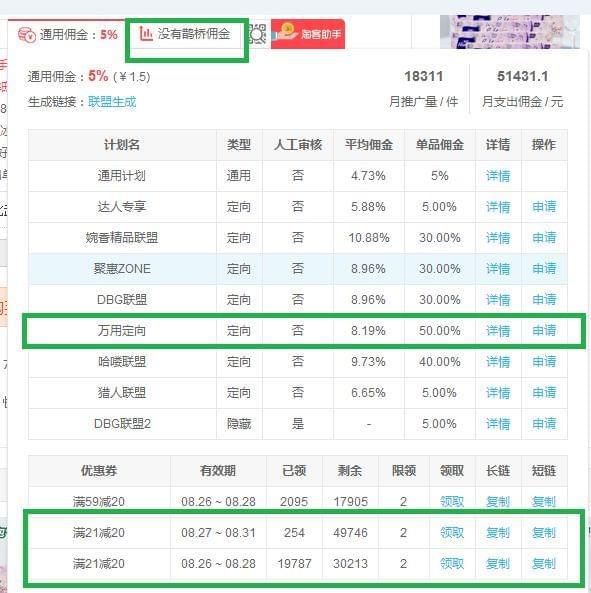Open 详情 for 猎人联盟

tap(498, 393)
